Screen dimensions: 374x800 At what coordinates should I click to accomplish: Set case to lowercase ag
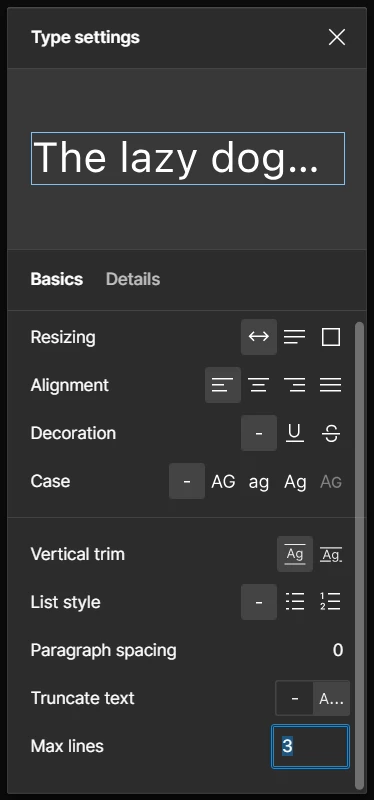259,481
